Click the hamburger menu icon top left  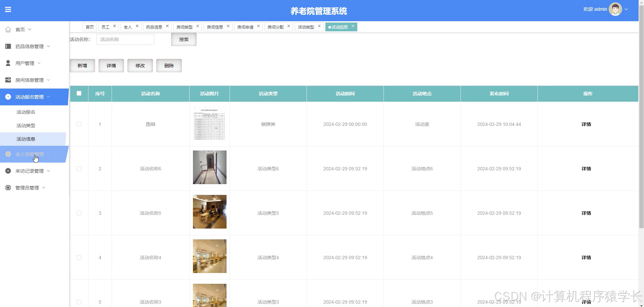(x=8, y=9)
